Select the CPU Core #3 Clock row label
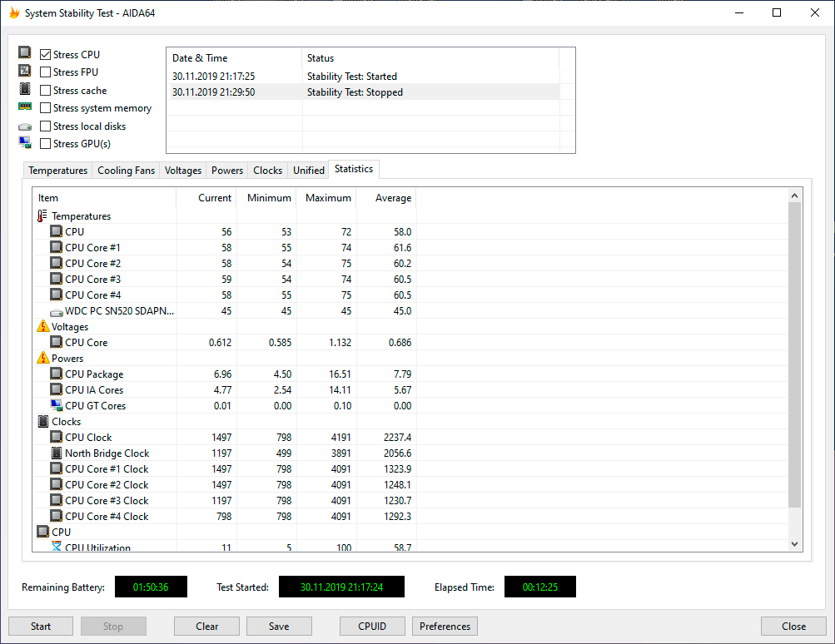 (107, 500)
